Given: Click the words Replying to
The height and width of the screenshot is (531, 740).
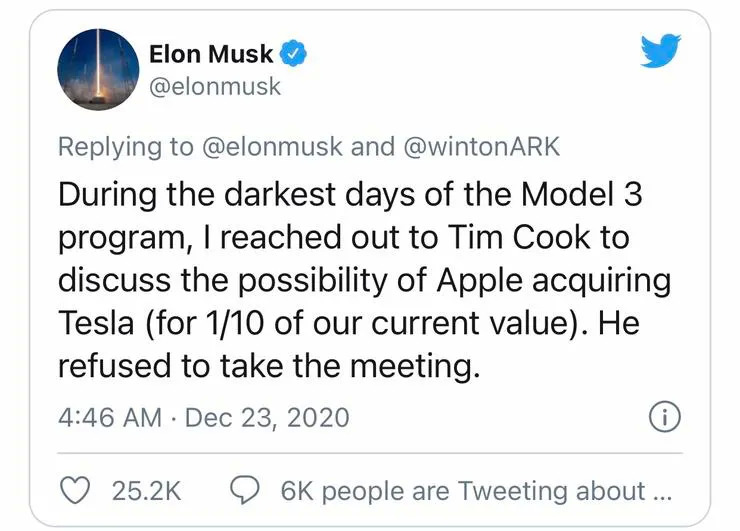Looking at the screenshot, I should [125, 147].
